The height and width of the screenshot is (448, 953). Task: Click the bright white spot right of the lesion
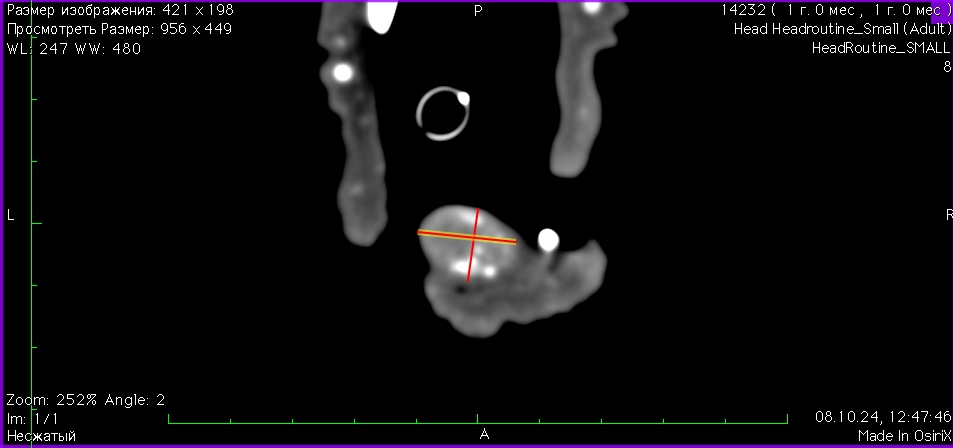pyautogui.click(x=547, y=239)
